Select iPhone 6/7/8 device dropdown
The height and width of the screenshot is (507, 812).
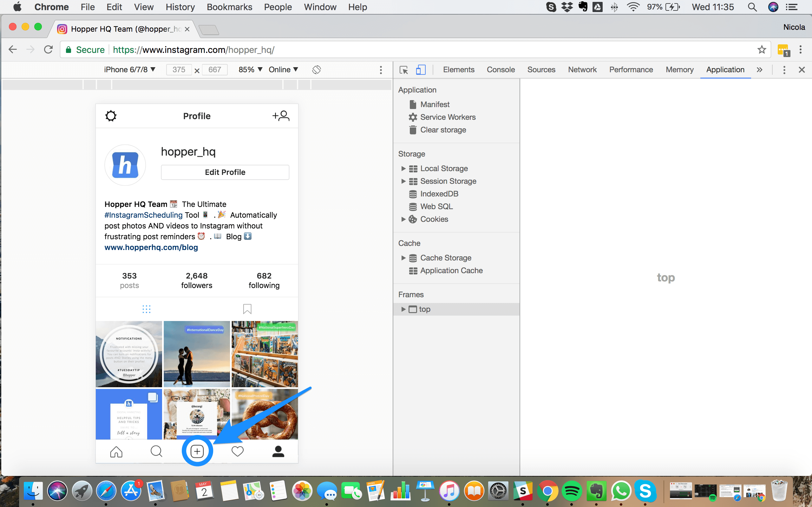(128, 69)
